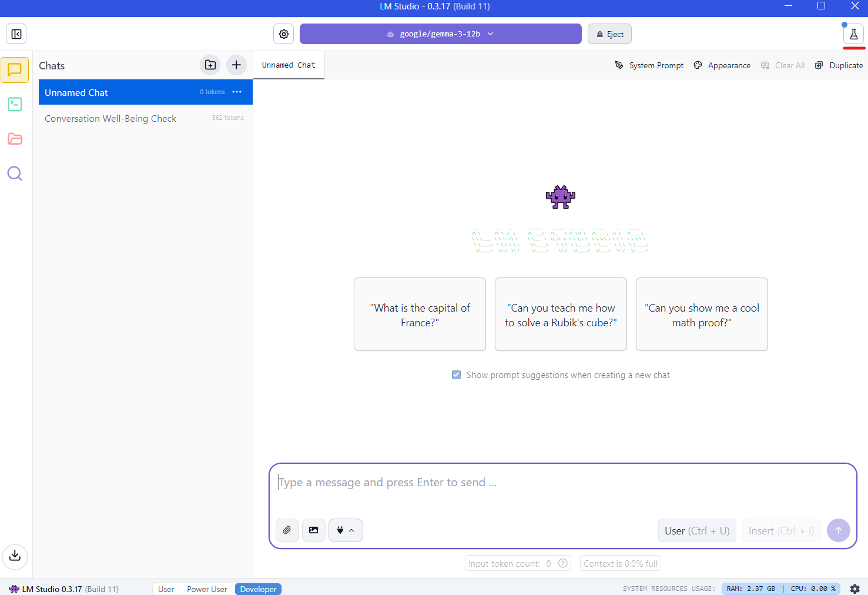Viewport: 868px width, 595px height.
Task: Open the Unnamed Chat conversation in list
Action: pos(146,92)
